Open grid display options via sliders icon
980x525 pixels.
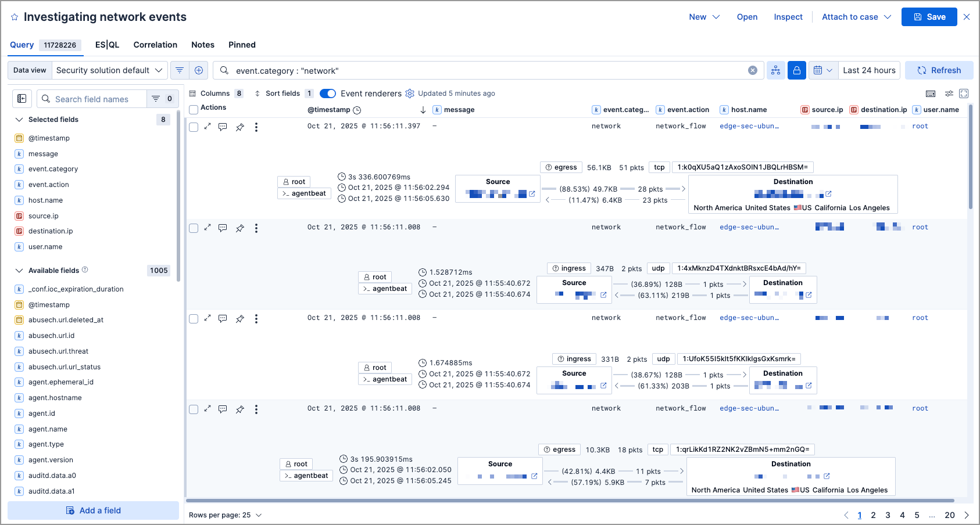pyautogui.click(x=949, y=93)
